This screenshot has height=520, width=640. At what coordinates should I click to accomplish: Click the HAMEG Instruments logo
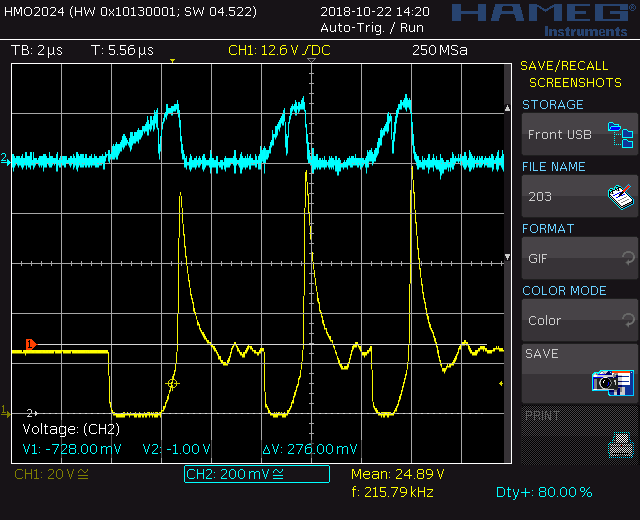point(543,20)
